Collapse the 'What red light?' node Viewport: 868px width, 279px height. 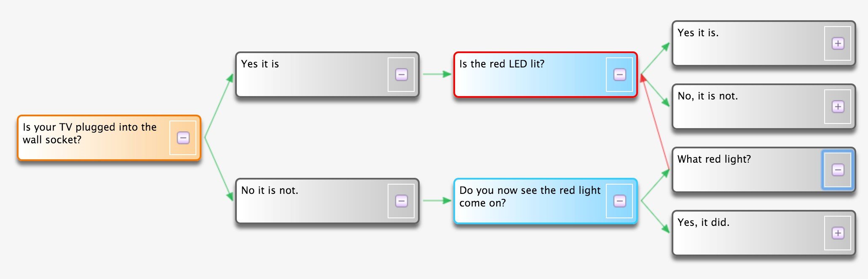838,170
